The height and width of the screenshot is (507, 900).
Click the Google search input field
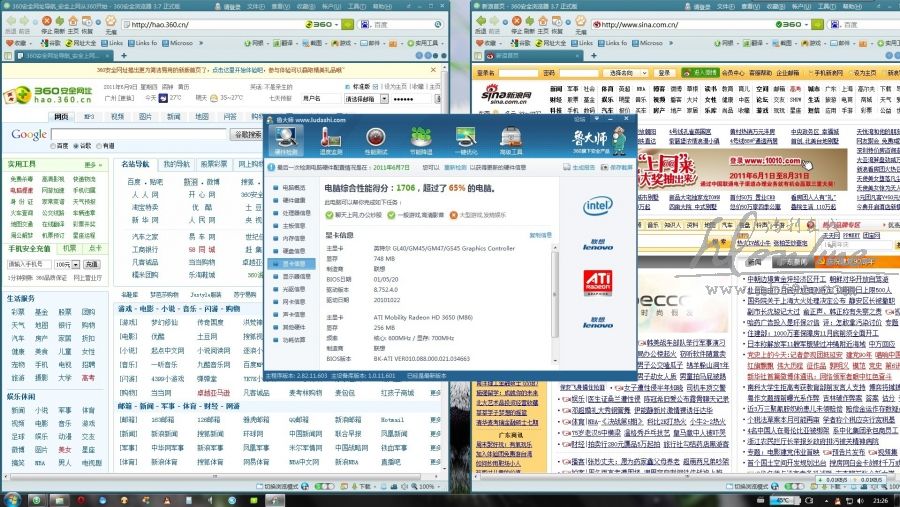138,134
